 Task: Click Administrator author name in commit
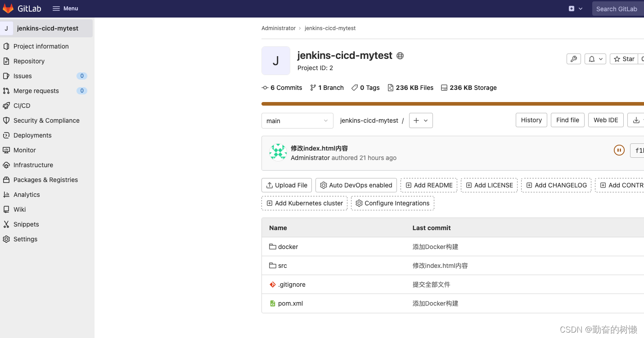pos(310,158)
